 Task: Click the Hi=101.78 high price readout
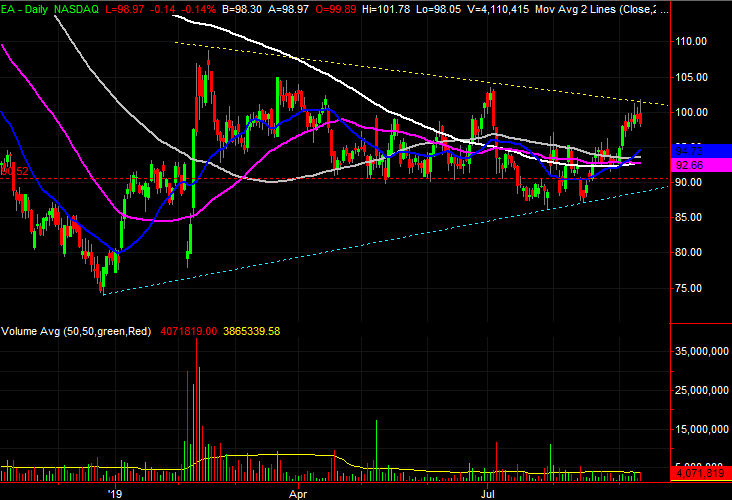(x=386, y=9)
